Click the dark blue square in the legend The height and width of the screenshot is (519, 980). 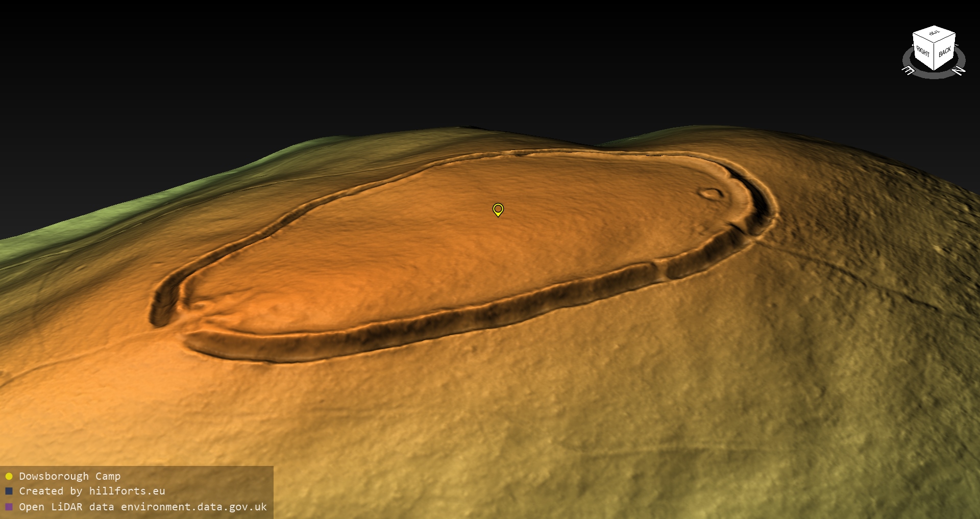pyautogui.click(x=9, y=491)
